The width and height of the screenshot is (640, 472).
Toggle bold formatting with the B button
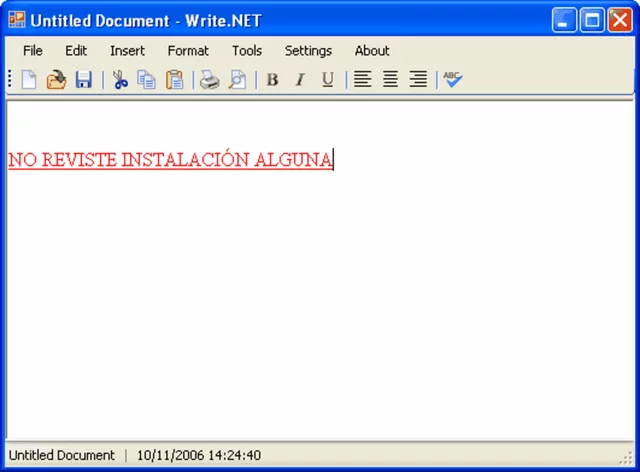tap(272, 79)
